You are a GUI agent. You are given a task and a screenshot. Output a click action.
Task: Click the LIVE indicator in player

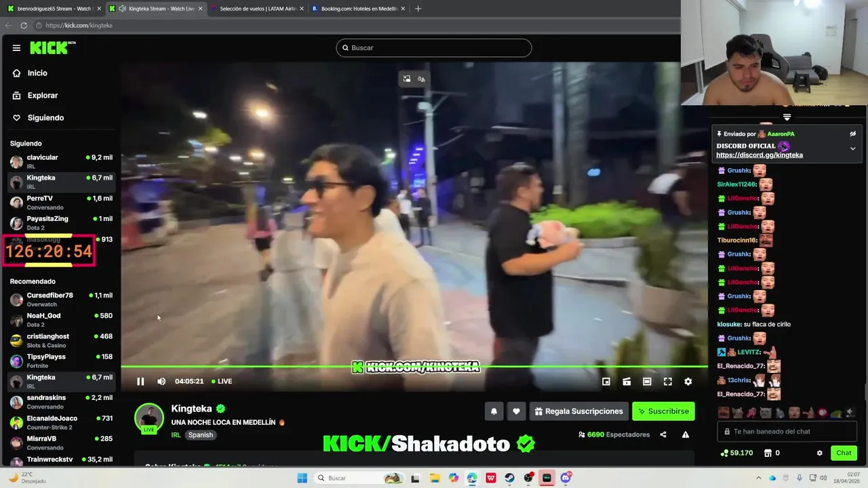click(222, 382)
